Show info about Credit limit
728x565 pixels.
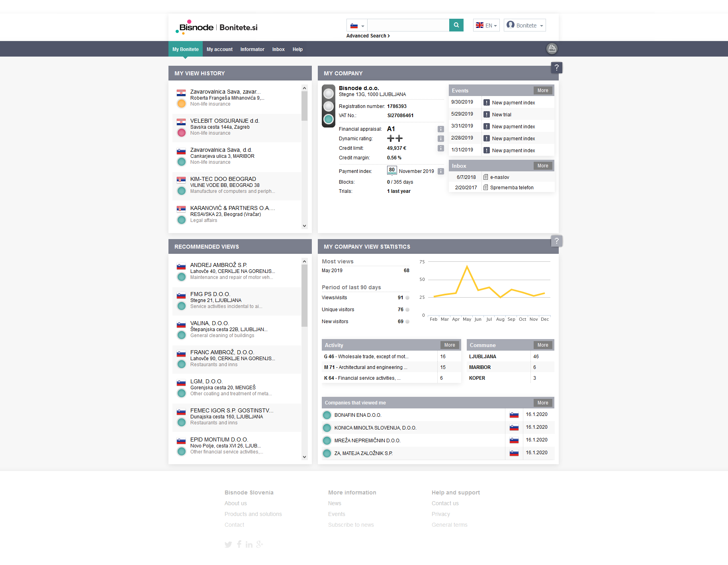[x=440, y=148]
